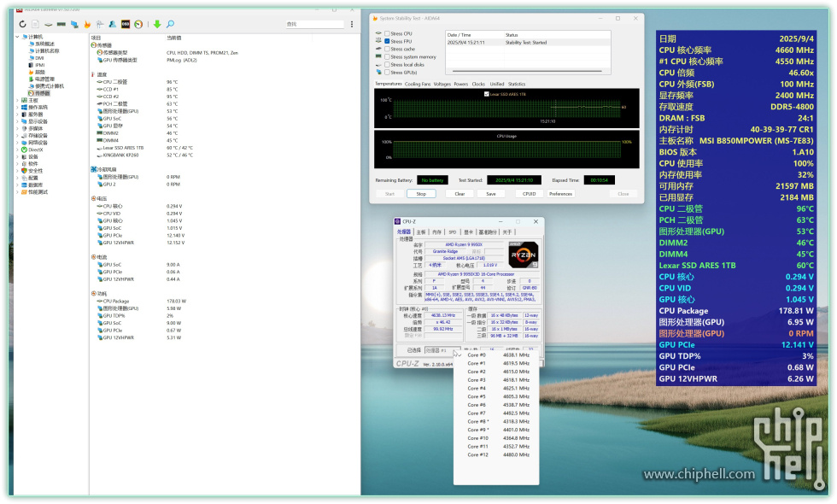Click the disk benchmark toolbar icon in AIDA64

(49, 24)
